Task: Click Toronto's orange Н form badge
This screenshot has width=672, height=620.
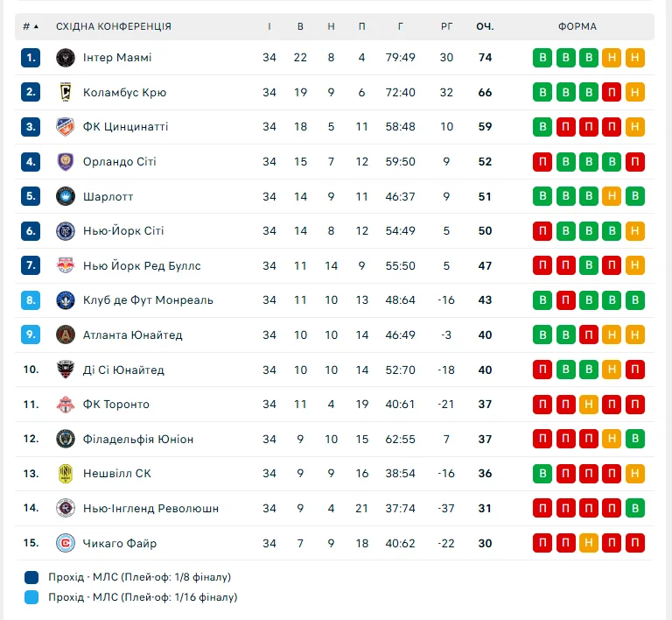Action: (589, 405)
